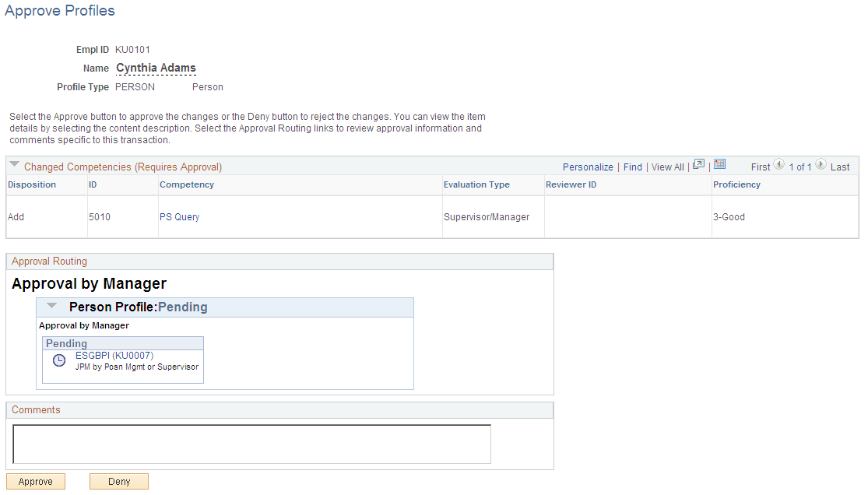Click the Disposition column header
868x495 pixels.
(31, 184)
